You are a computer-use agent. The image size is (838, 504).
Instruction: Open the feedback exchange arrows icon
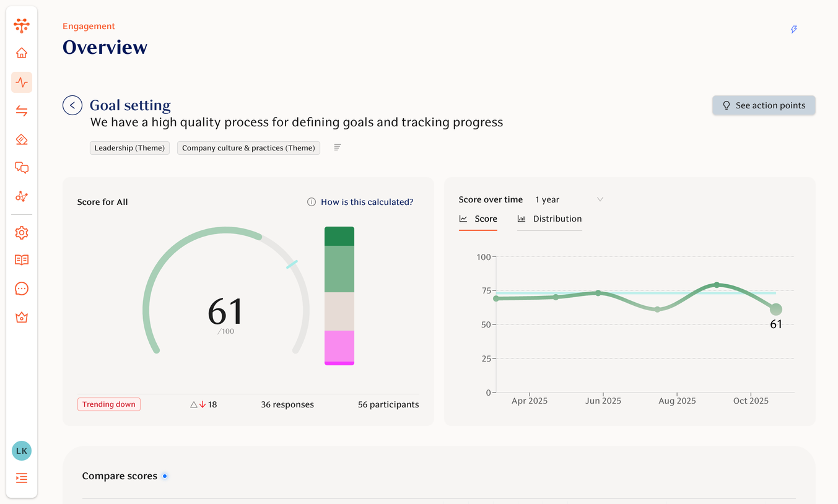tap(22, 111)
